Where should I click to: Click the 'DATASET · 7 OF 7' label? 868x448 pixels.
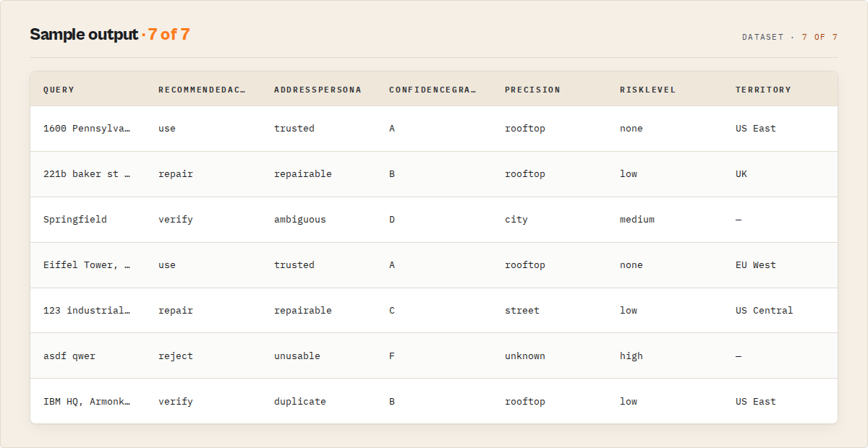[790, 37]
